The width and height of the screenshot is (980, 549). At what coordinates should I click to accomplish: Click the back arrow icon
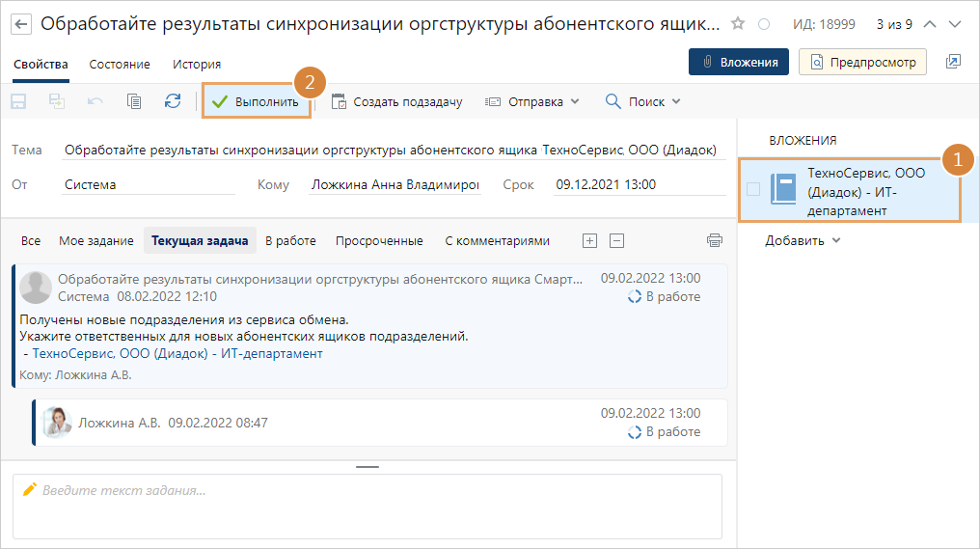point(22,23)
